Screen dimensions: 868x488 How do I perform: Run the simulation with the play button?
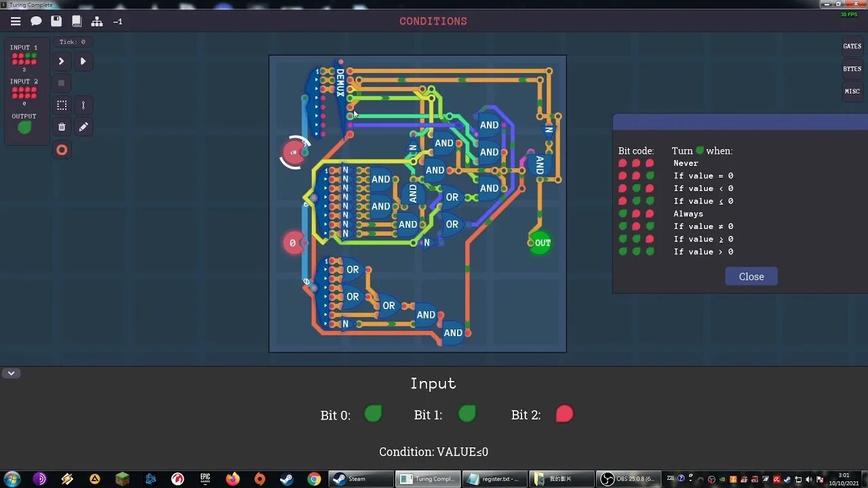[x=83, y=61]
